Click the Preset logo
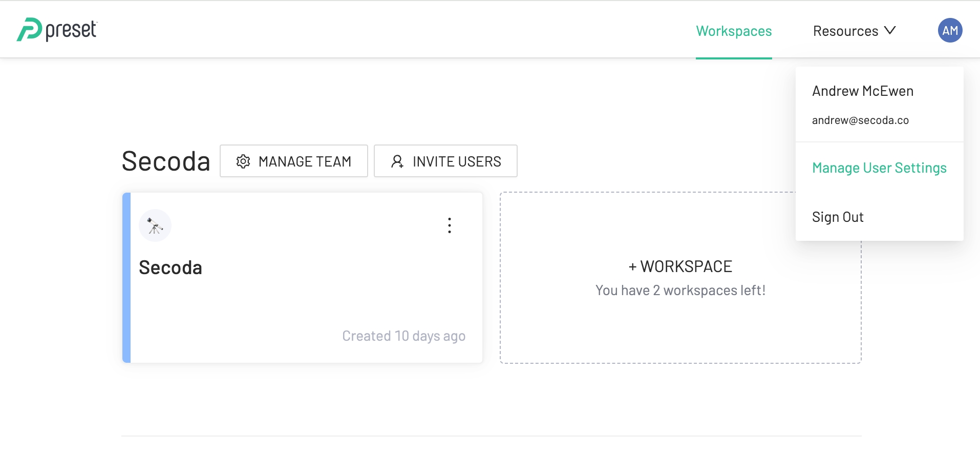Image resolution: width=980 pixels, height=455 pixels. tap(57, 30)
